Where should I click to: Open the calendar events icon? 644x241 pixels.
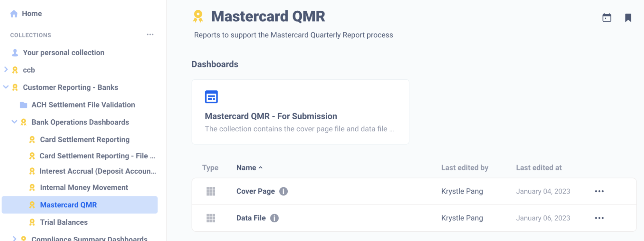pyautogui.click(x=607, y=18)
